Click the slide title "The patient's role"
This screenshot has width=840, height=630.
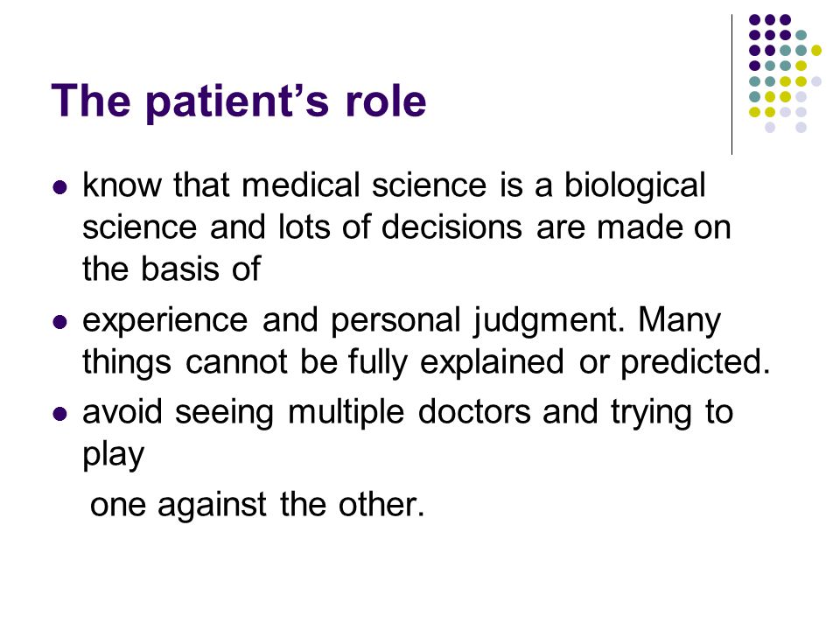[x=239, y=101]
